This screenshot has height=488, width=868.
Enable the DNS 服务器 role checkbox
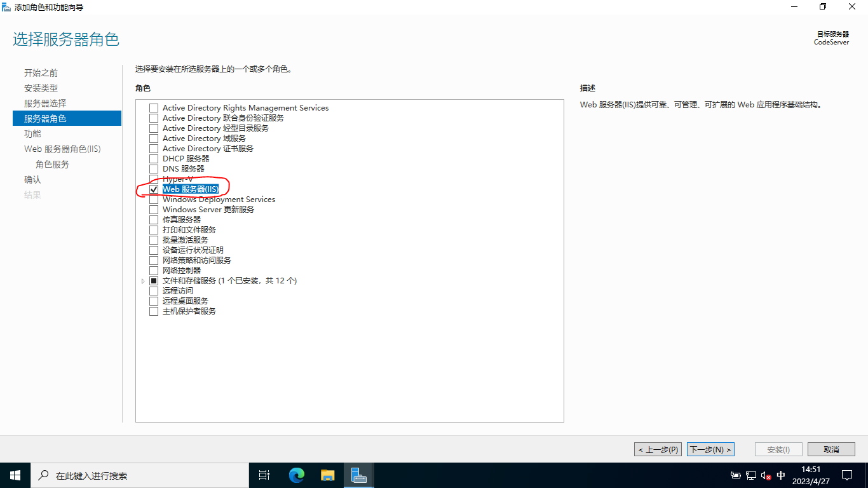coord(154,169)
